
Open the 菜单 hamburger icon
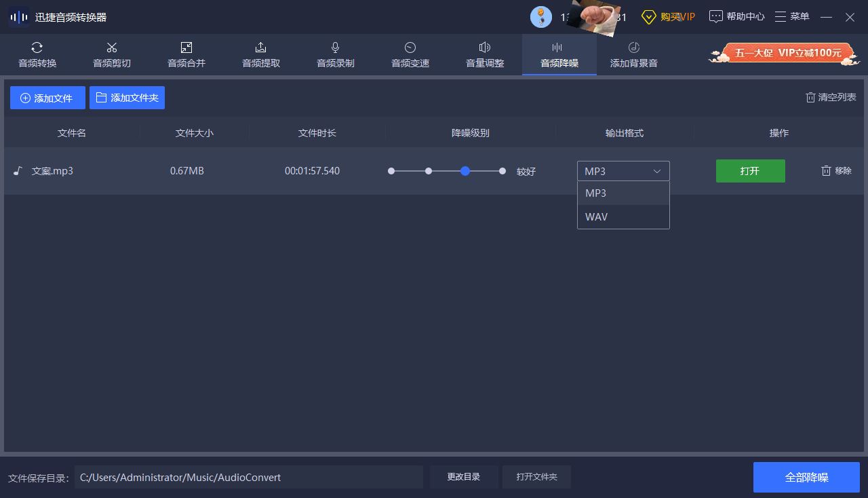pyautogui.click(x=781, y=17)
